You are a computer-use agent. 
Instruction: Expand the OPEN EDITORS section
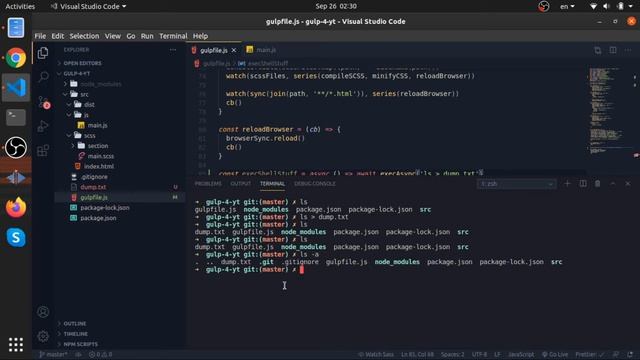coord(82,63)
